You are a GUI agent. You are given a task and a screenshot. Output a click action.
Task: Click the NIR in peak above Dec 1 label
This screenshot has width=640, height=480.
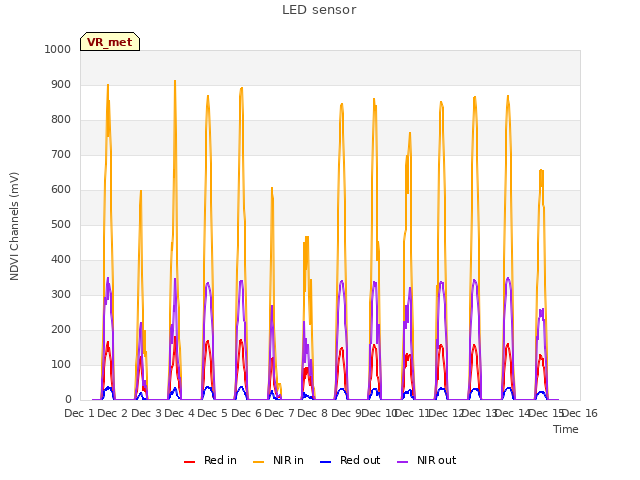tap(108, 85)
